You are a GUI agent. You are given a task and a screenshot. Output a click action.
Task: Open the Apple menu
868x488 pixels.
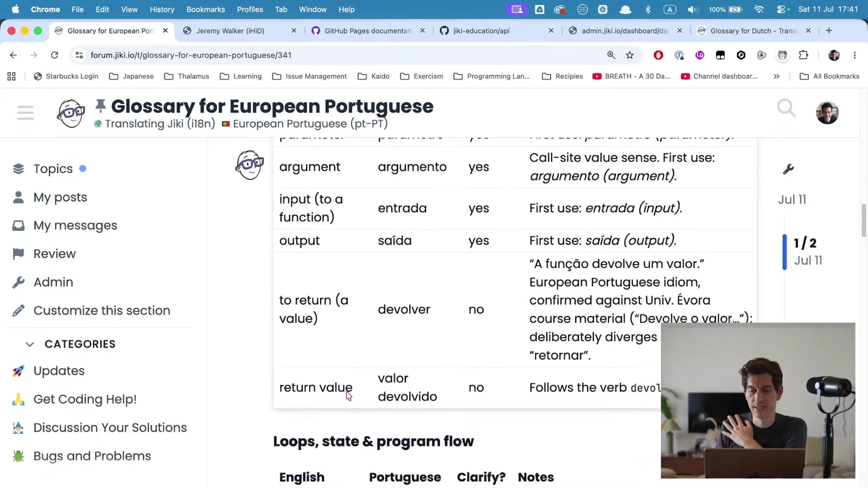pos(15,9)
